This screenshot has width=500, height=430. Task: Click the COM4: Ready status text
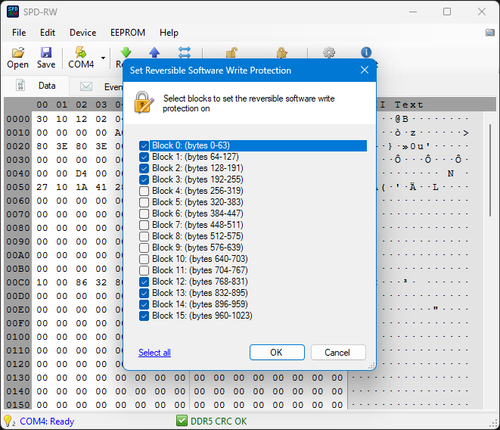click(47, 421)
